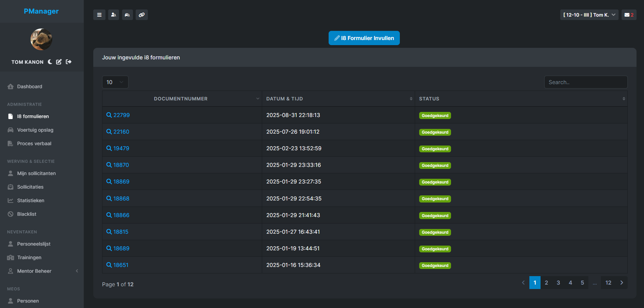Click inside the Search field

point(586,82)
